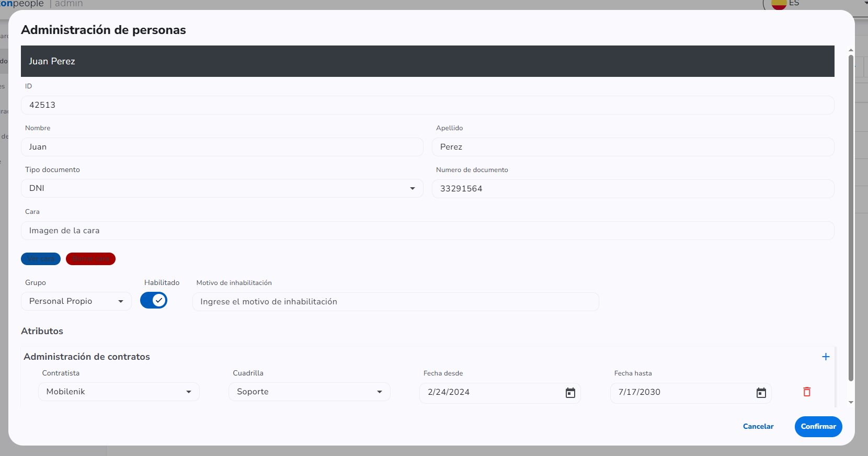Image resolution: width=868 pixels, height=456 pixels.
Task: Click the Atributos section heading
Action: point(42,331)
